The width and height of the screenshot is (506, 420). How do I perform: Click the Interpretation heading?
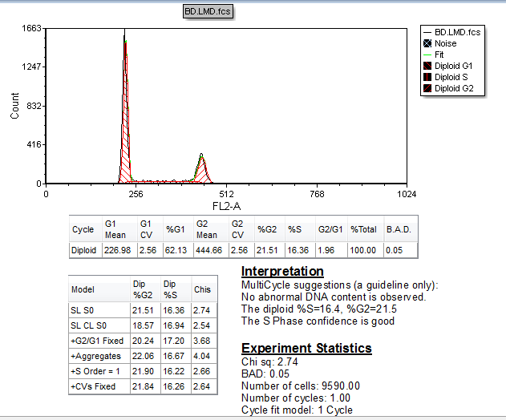click(x=282, y=272)
